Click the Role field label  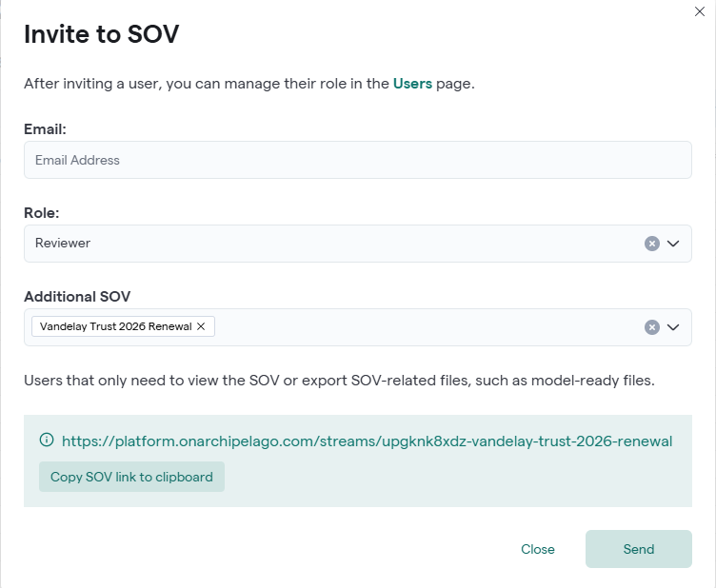pos(41,212)
